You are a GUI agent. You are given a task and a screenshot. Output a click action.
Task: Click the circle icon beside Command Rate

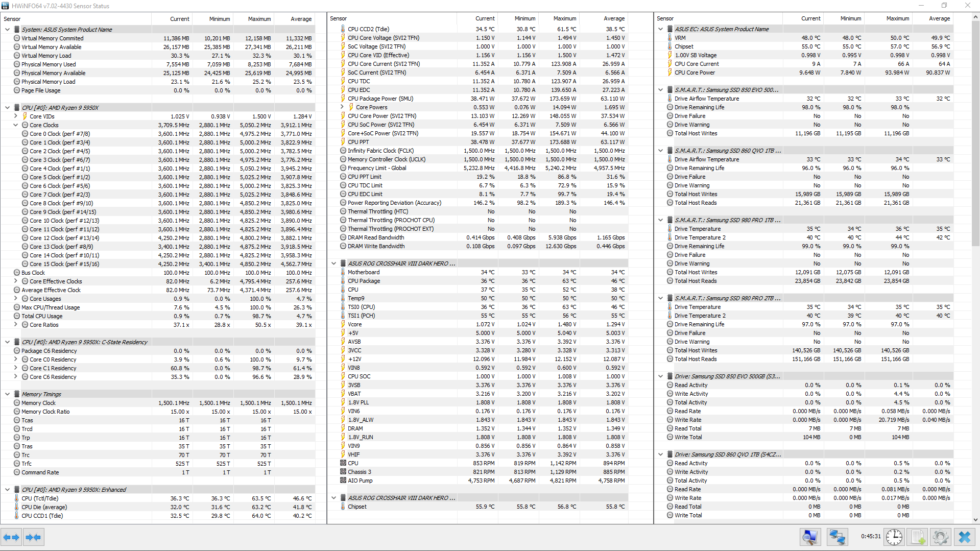coord(17,472)
